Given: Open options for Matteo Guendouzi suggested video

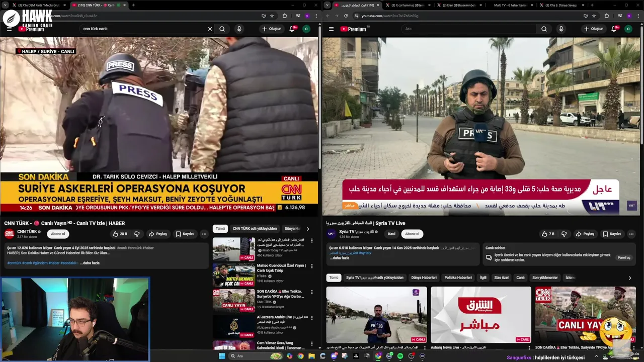Looking at the screenshot, I should pos(311,267).
